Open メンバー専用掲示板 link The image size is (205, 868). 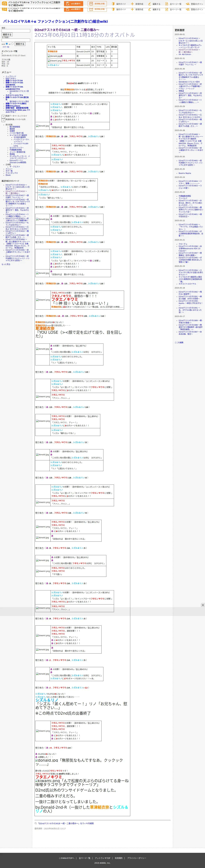18,152
